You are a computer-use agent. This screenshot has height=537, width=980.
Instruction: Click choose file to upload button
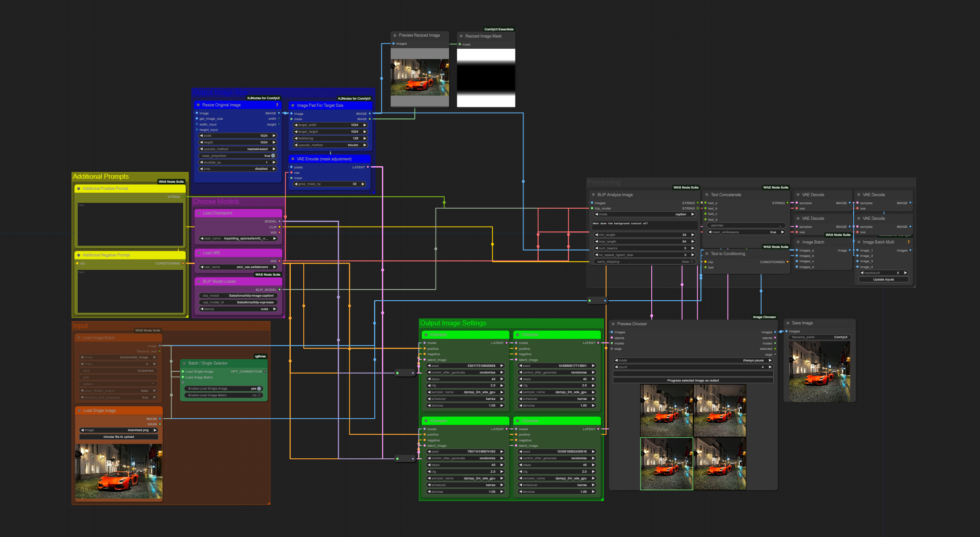coord(118,437)
